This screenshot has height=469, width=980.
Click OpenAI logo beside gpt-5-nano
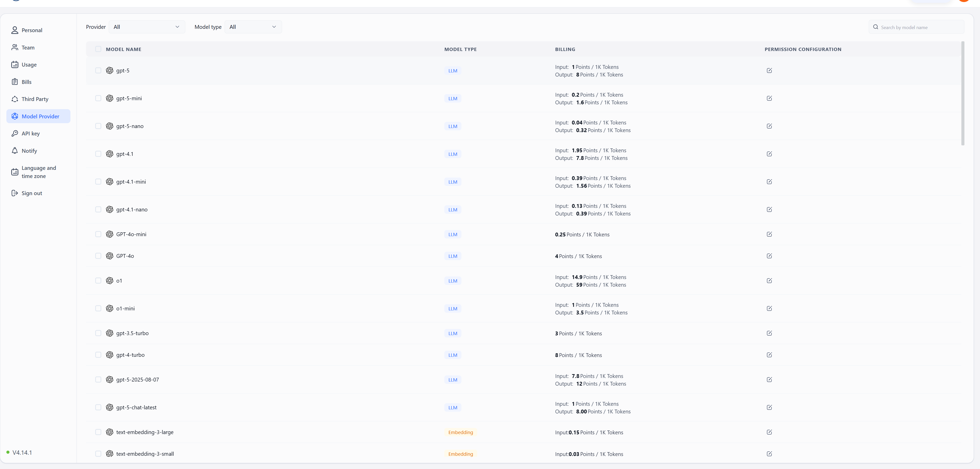109,126
